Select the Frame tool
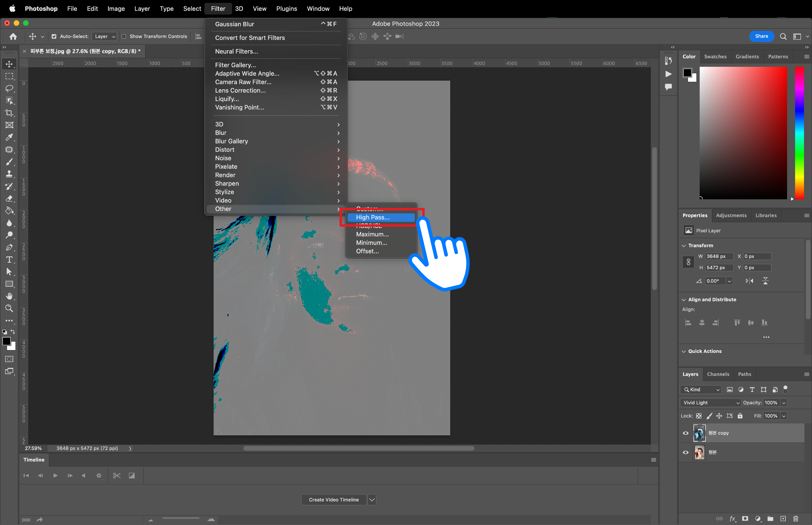This screenshot has width=812, height=525. pos(9,125)
